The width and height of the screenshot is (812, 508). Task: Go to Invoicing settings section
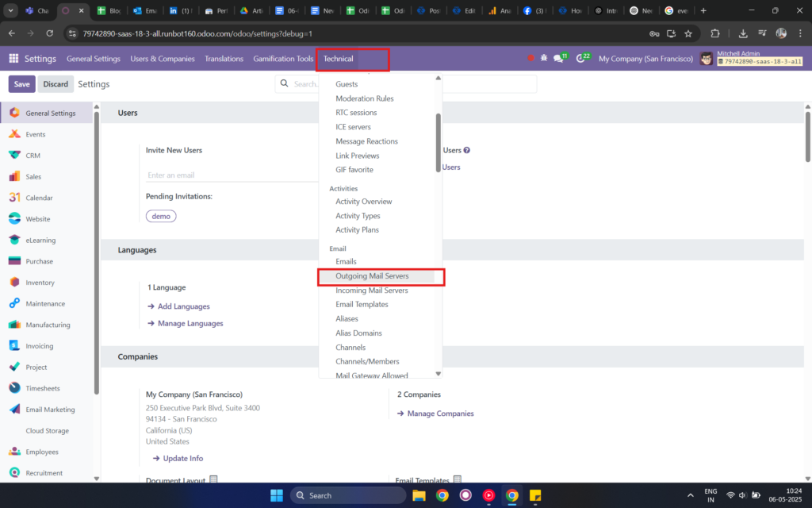click(x=47, y=346)
